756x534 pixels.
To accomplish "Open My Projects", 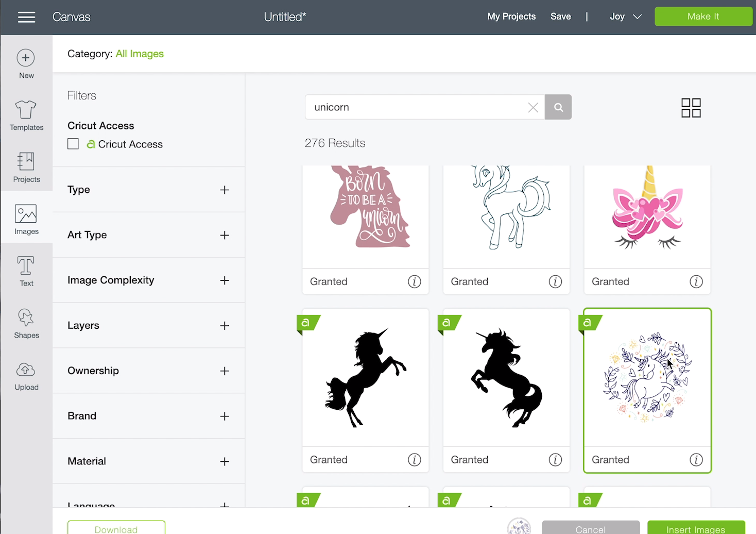I will 511,16.
